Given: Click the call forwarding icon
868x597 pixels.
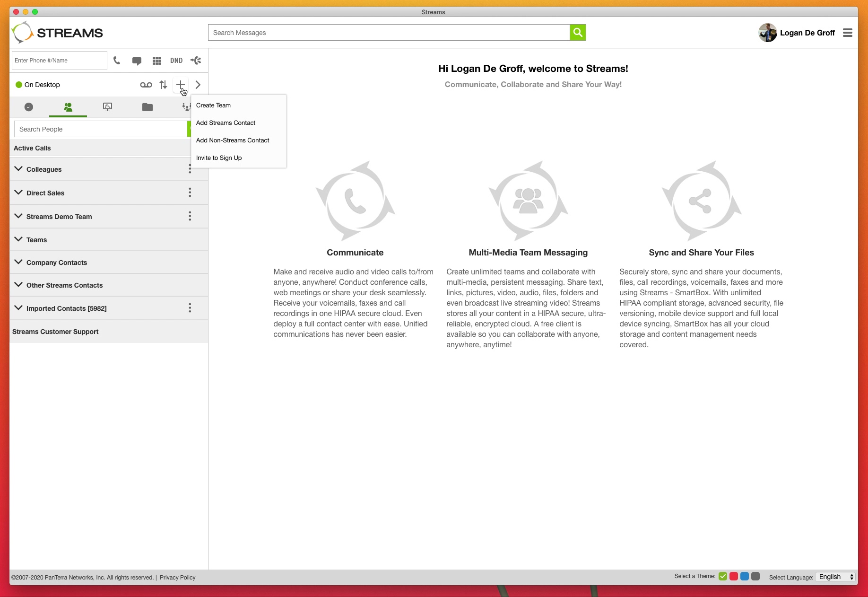Looking at the screenshot, I should pyautogui.click(x=196, y=61).
